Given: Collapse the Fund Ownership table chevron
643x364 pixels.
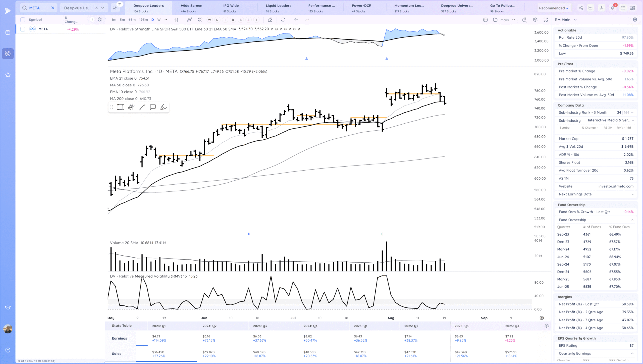Looking at the screenshot, I should [632, 220].
